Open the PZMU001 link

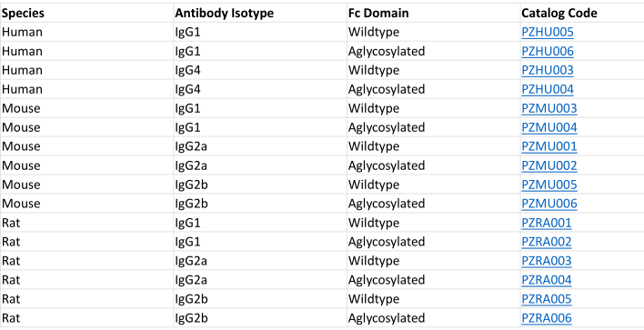pyautogui.click(x=549, y=146)
